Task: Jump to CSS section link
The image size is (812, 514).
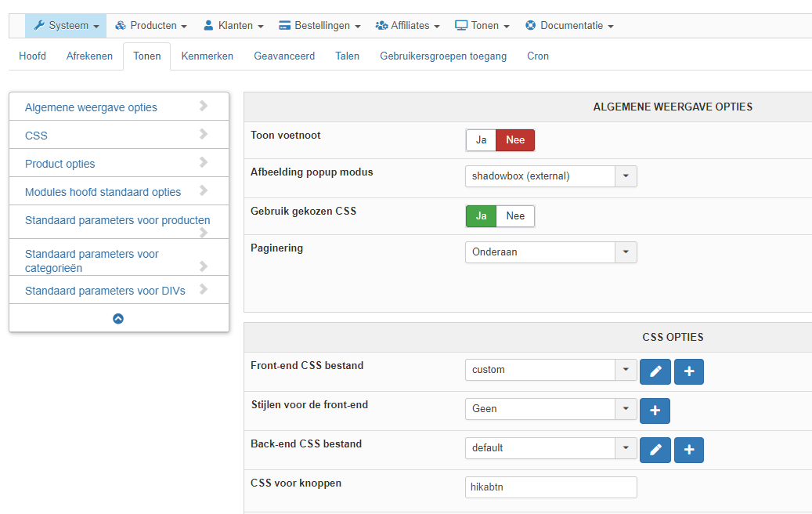Action: click(x=36, y=136)
